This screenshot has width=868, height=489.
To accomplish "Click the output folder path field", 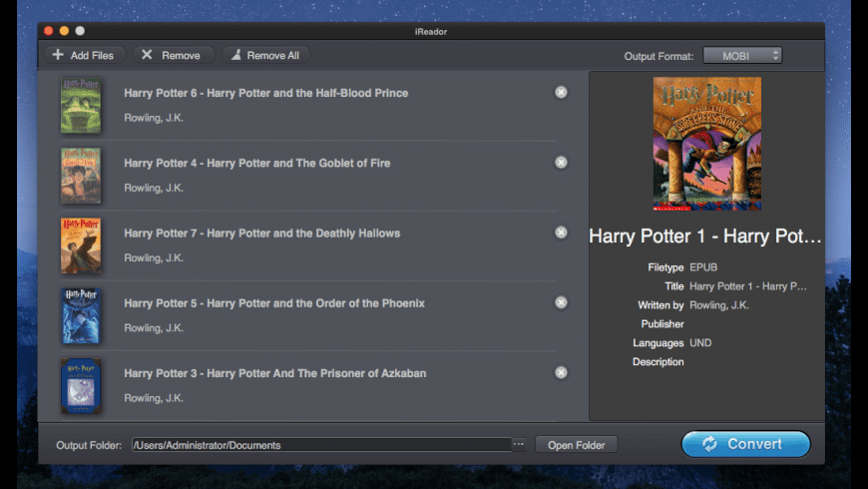I will [319, 445].
